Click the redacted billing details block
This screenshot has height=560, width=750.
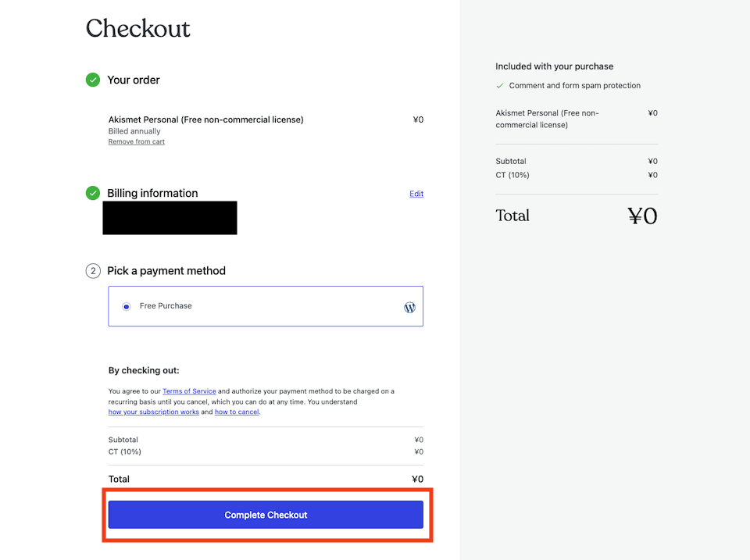click(x=170, y=218)
